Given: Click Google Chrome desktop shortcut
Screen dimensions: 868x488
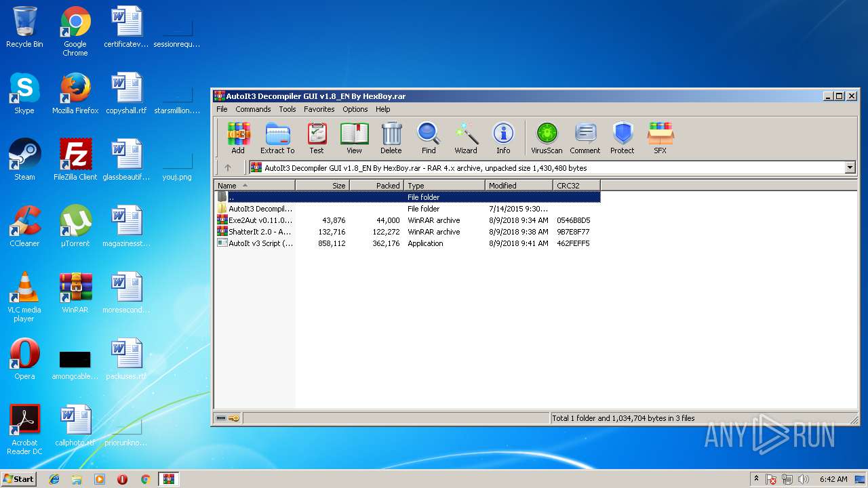Looking at the screenshot, I should coord(75,31).
